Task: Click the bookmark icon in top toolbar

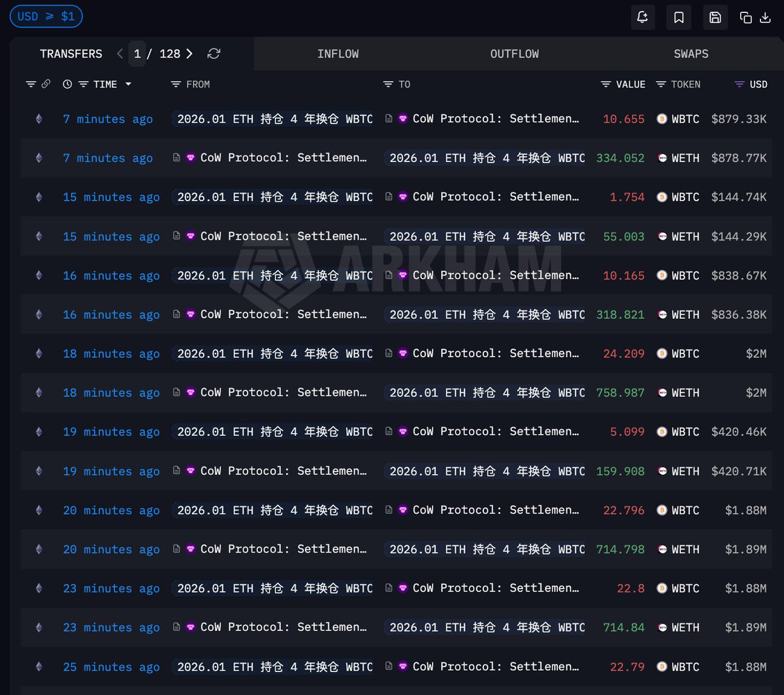Action: click(x=679, y=18)
